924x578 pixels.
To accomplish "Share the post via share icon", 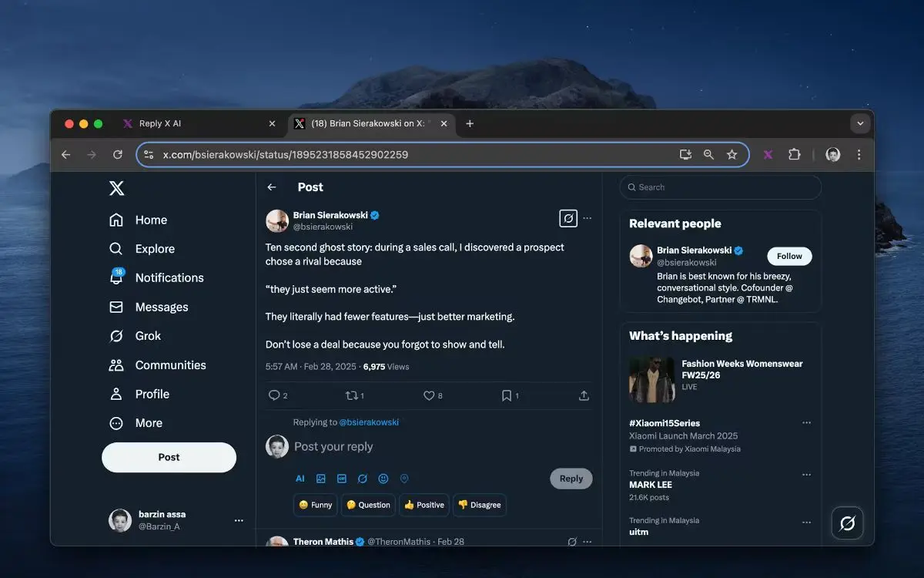I will click(x=584, y=395).
